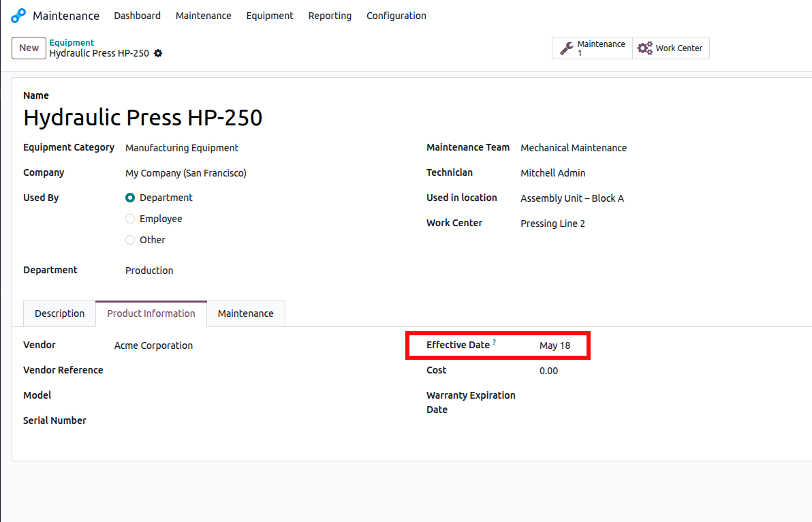Click the Hydraulic Press HP-250 breadcrumb text

tap(99, 53)
